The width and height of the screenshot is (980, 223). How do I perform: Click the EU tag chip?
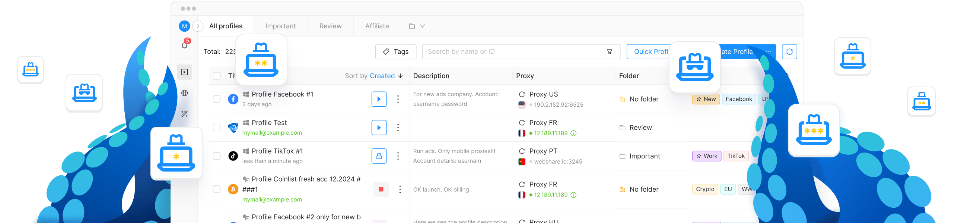(x=728, y=189)
